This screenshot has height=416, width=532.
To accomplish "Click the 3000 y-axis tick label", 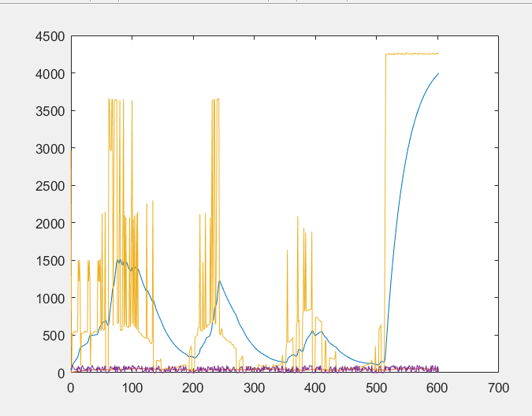I will tap(47, 148).
